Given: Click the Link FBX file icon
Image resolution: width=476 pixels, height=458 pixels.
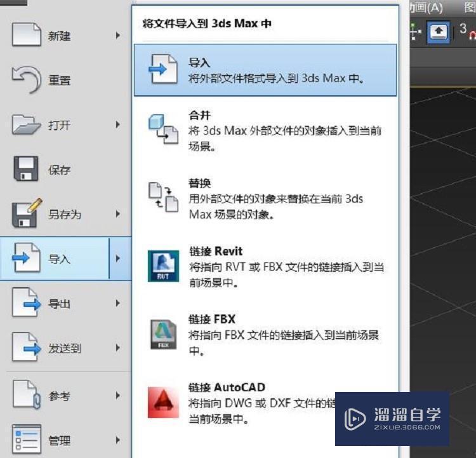Looking at the screenshot, I should 163,334.
